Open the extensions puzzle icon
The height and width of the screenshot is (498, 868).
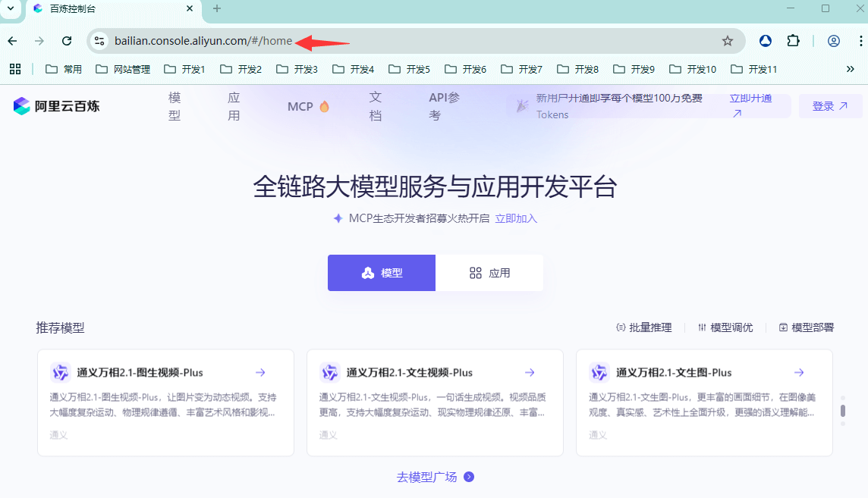tap(794, 41)
